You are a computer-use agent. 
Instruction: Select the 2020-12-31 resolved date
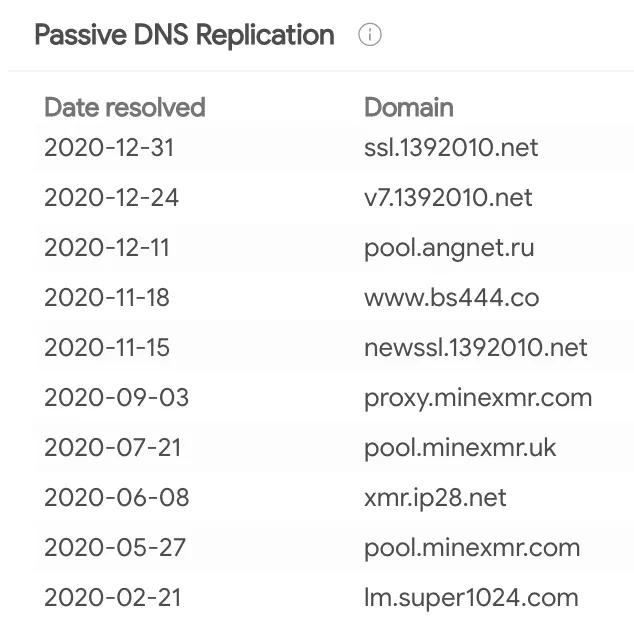pyautogui.click(x=109, y=148)
